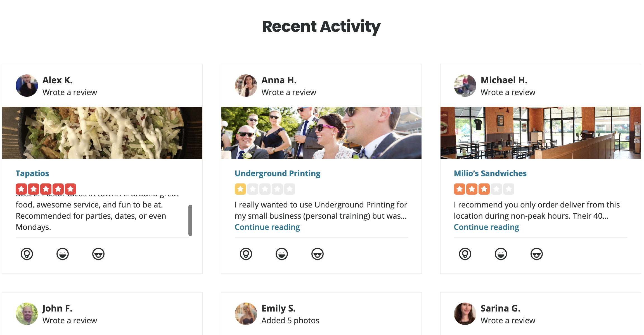
Task: Continue reading Michael H.'s Milio's review
Action: tap(486, 227)
